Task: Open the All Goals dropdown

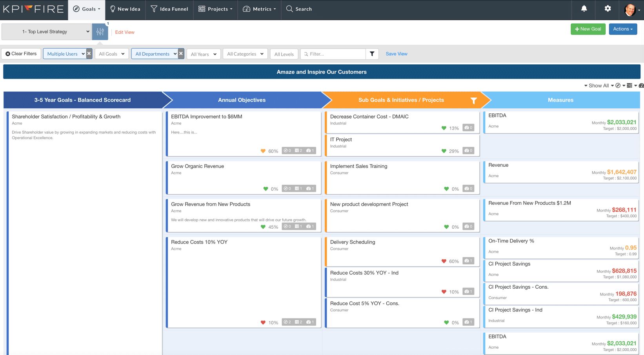Action: click(111, 54)
